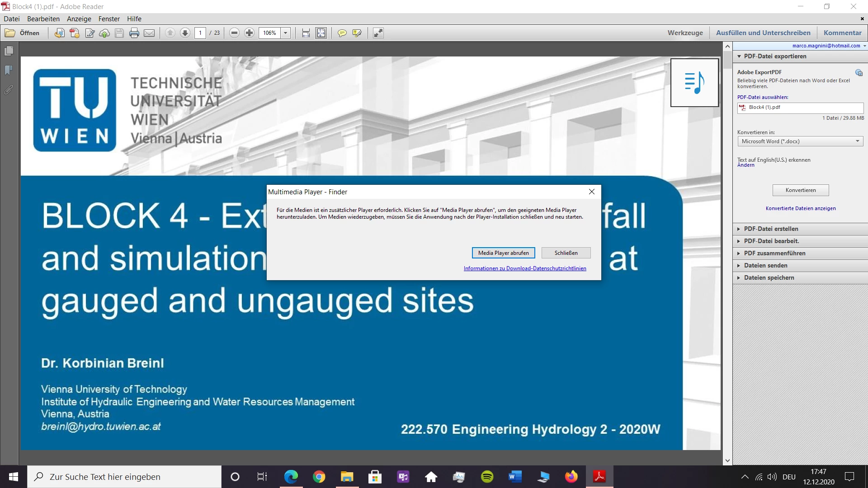Click the sign document pen icon
Image resolution: width=868 pixels, height=488 pixels.
click(90, 33)
